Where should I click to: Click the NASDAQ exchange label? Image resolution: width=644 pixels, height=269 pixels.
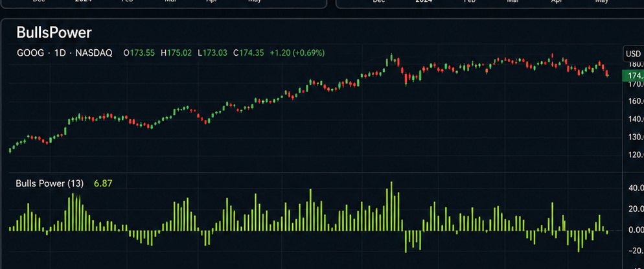[94, 53]
